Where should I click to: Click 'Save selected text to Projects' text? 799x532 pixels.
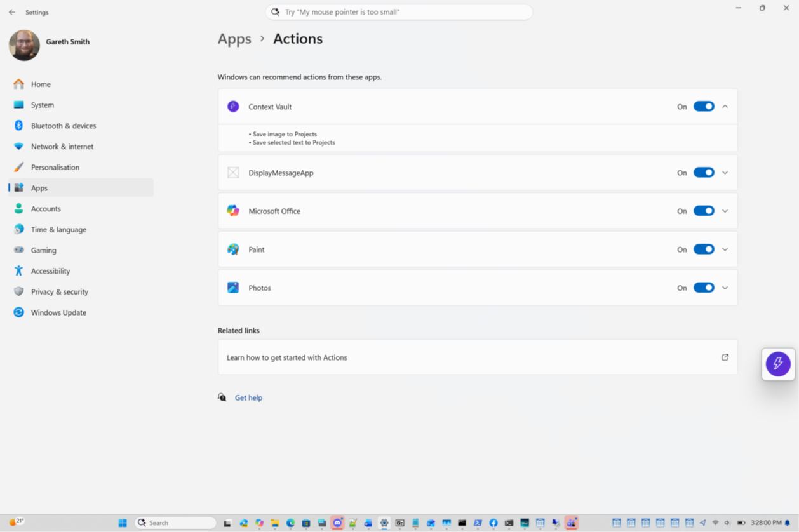(293, 142)
